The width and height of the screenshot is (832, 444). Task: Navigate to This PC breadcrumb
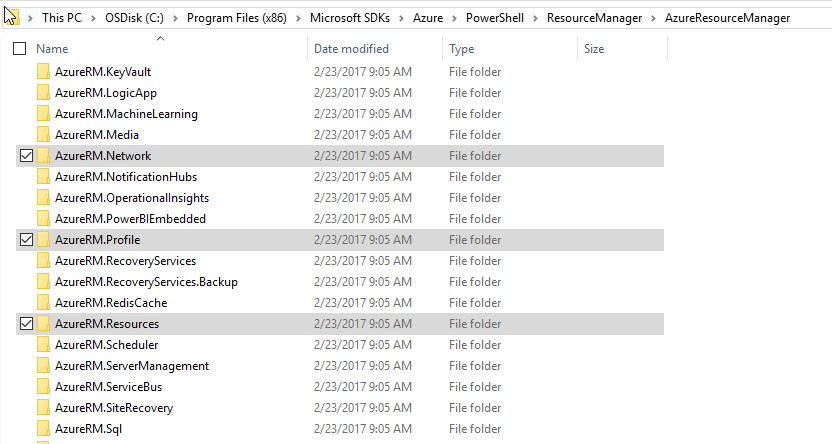(x=64, y=18)
